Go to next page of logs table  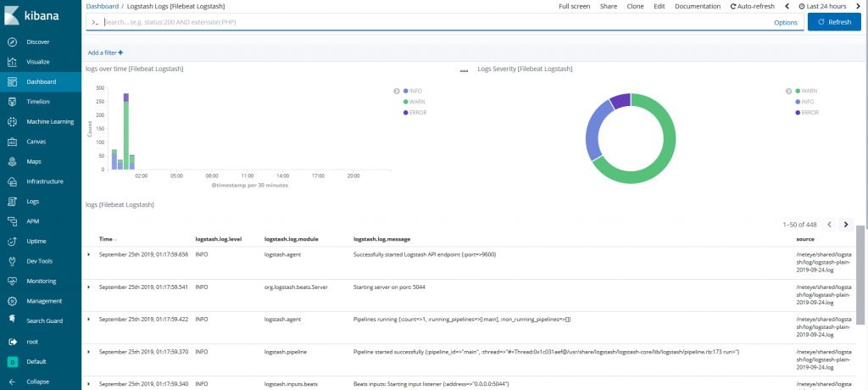[x=845, y=225]
